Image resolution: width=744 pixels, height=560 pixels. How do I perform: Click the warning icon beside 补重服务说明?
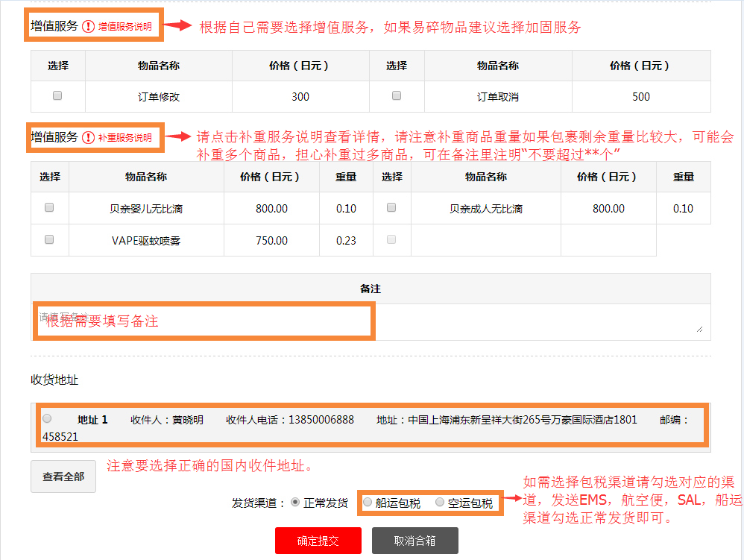(89, 138)
